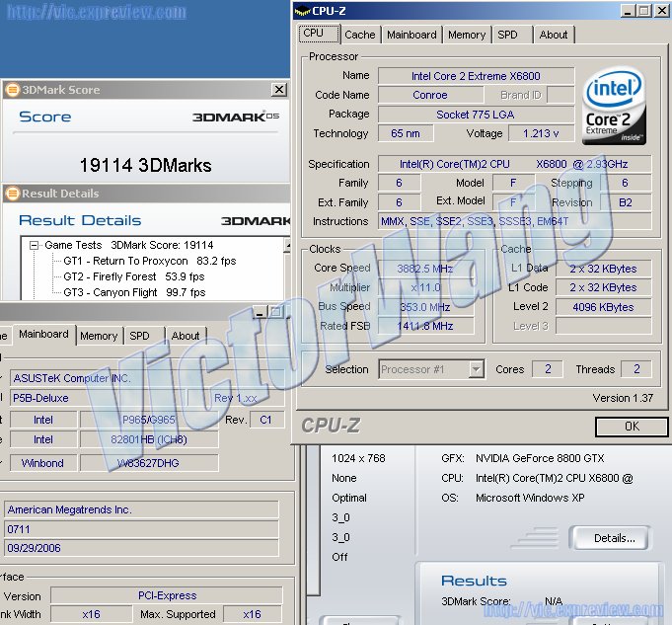
Task: Open the Memory tab in the lower-left CPU-Z window
Action: point(99,336)
